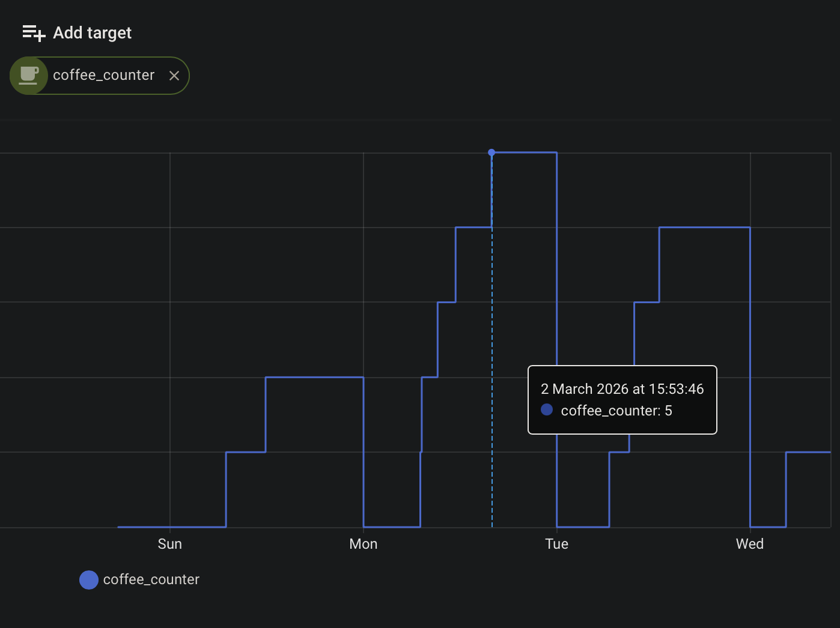Remove the coffee_counter target chip with X
Viewport: 840px width, 628px height.
pyautogui.click(x=174, y=76)
